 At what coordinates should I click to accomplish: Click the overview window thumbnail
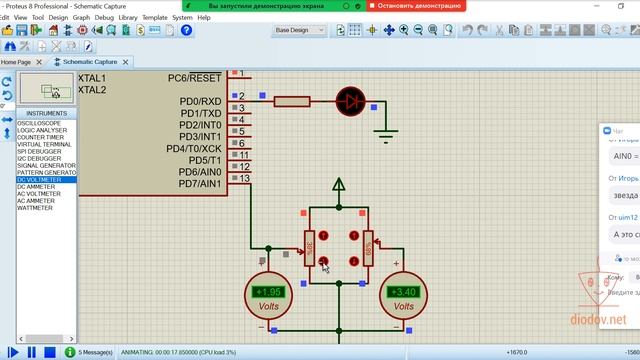coord(47,88)
